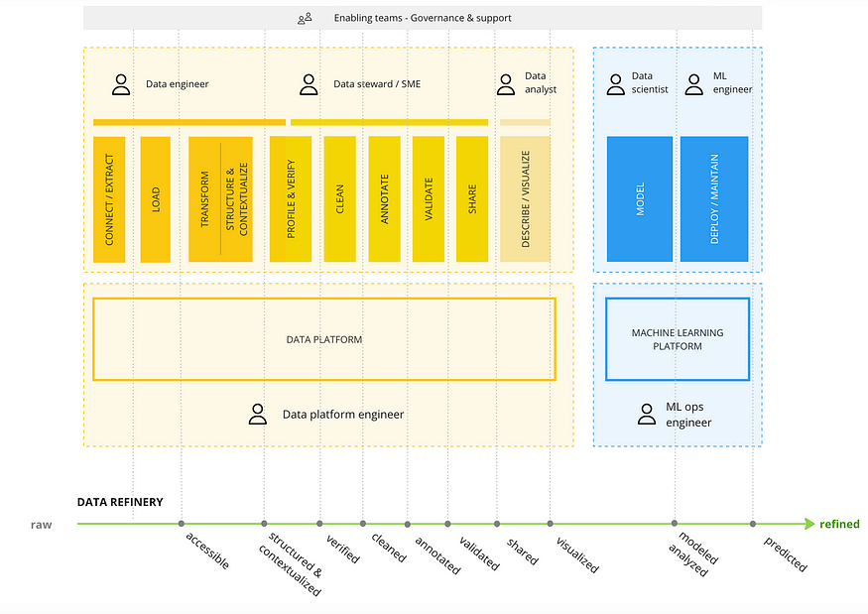Click the Enabling teams Governance & support bar

click(423, 18)
